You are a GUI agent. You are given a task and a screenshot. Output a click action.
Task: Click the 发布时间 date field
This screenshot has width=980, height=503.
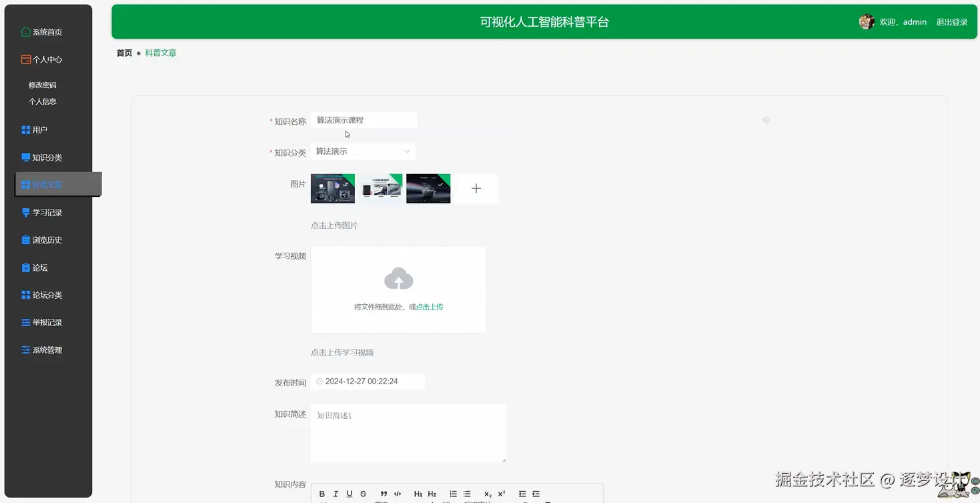click(x=368, y=382)
